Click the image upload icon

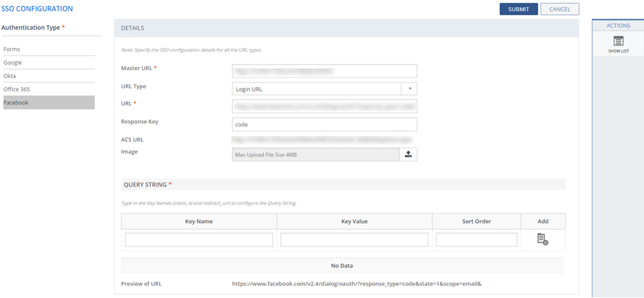[x=408, y=154]
